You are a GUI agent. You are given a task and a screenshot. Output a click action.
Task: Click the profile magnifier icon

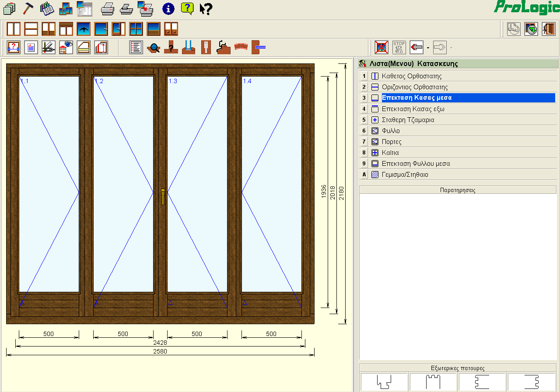click(x=154, y=47)
